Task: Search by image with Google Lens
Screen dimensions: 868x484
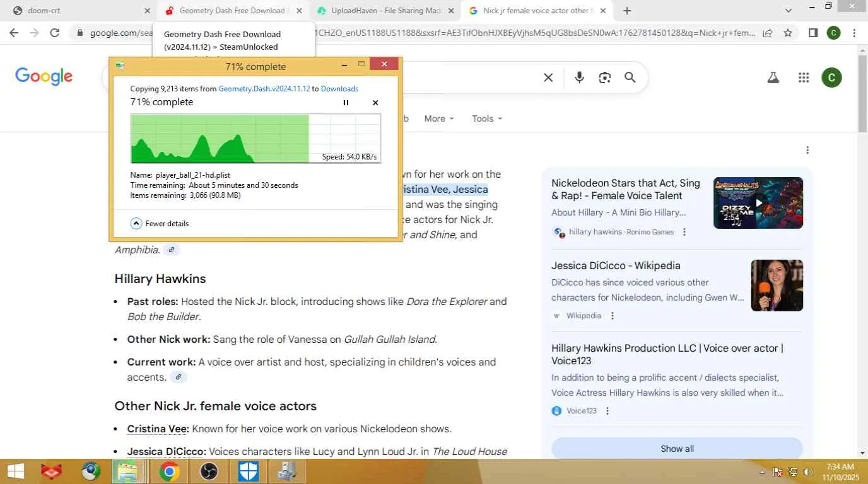Action: click(x=605, y=78)
